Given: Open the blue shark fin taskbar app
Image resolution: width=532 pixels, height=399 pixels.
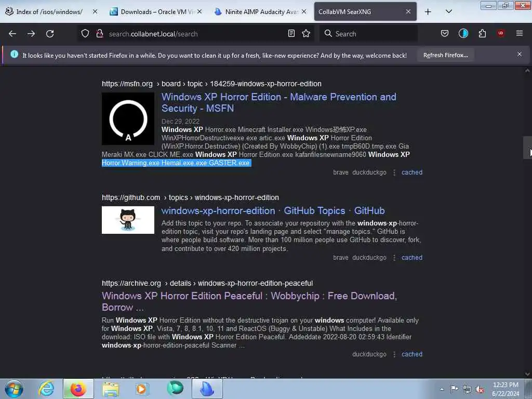Looking at the screenshot, I should click(x=207, y=389).
